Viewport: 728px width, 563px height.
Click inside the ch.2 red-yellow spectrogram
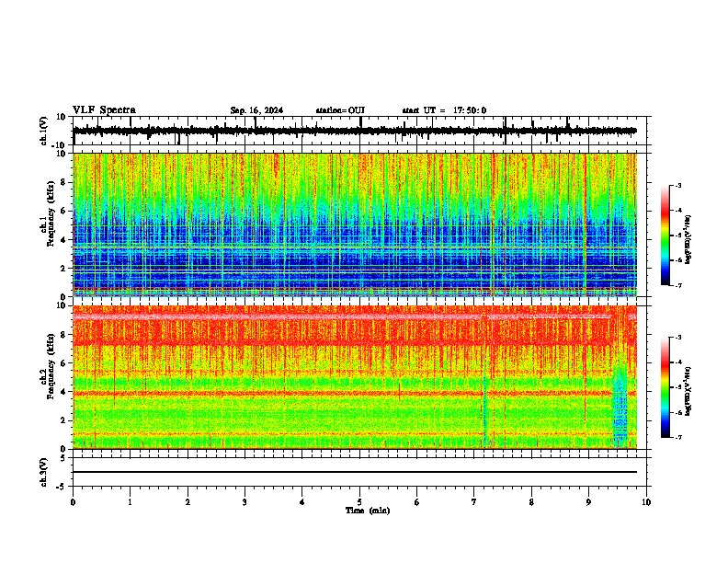355,377
